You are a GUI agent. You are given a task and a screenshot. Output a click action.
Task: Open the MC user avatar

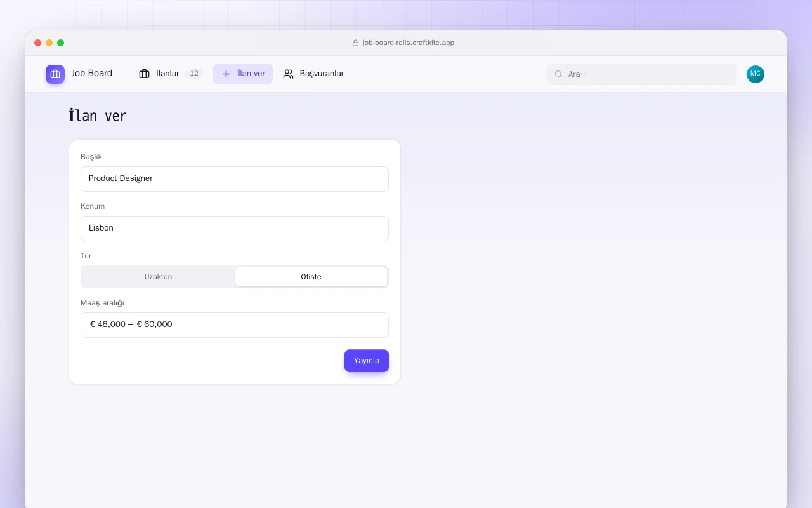[x=756, y=74]
